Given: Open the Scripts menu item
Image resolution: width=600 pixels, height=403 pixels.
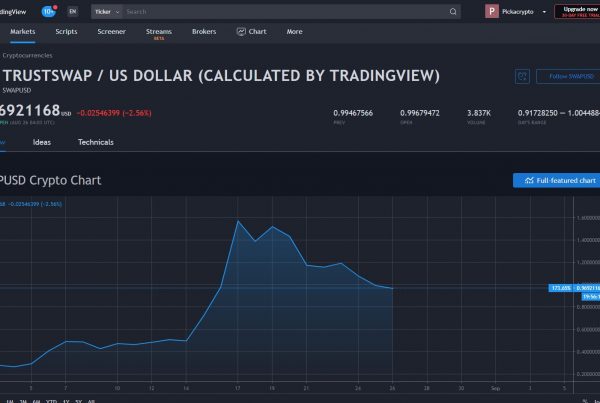Looking at the screenshot, I should click(66, 32).
